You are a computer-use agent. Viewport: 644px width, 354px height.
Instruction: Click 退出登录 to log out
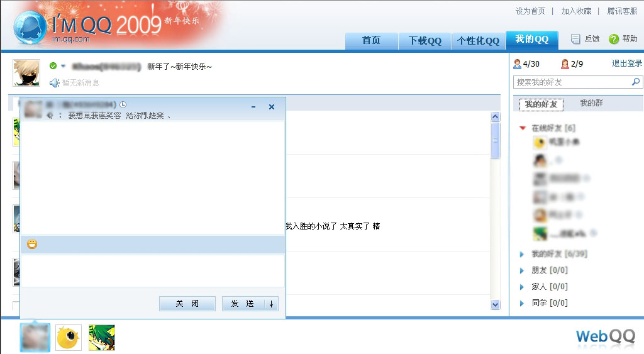coord(627,64)
